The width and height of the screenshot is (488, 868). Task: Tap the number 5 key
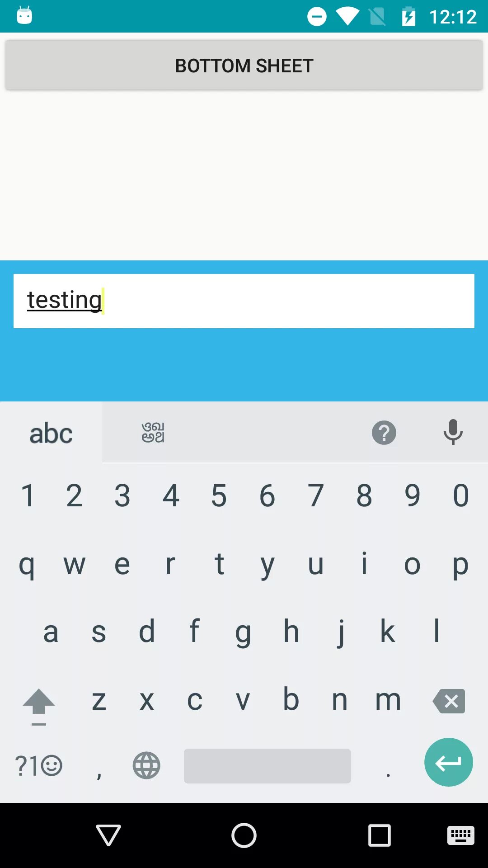click(x=219, y=495)
